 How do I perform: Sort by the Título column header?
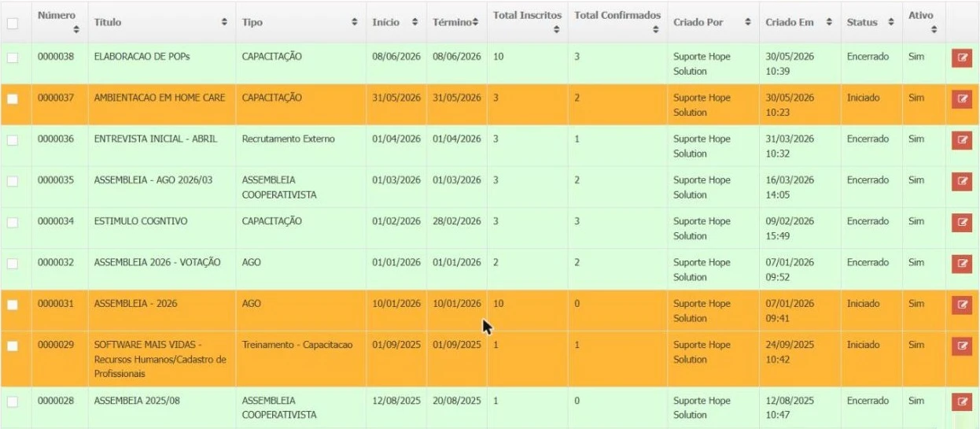161,22
